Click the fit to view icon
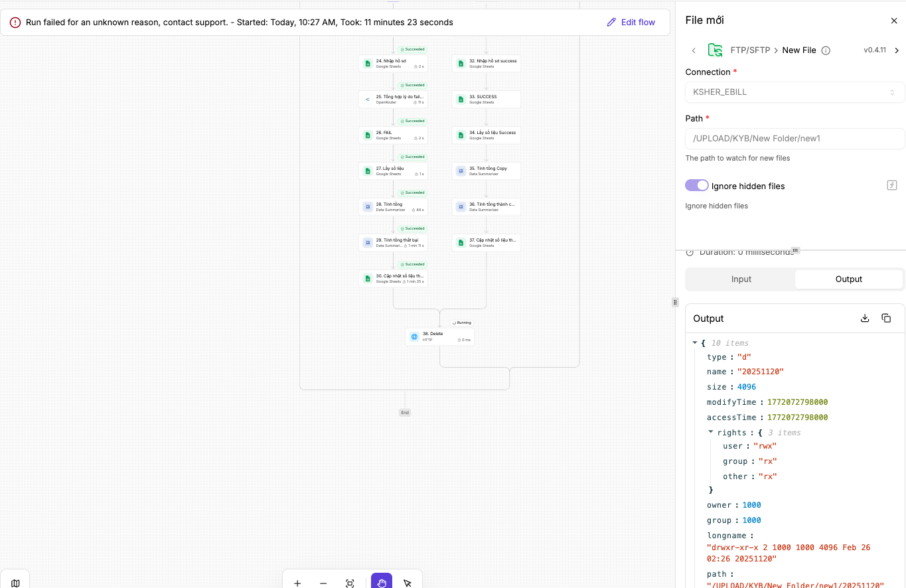The width and height of the screenshot is (906, 588). 350,583
